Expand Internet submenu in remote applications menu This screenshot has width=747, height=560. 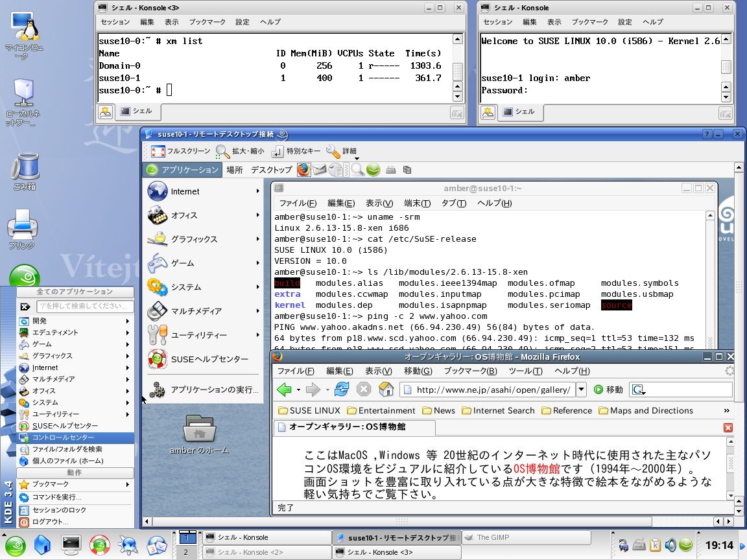(204, 191)
